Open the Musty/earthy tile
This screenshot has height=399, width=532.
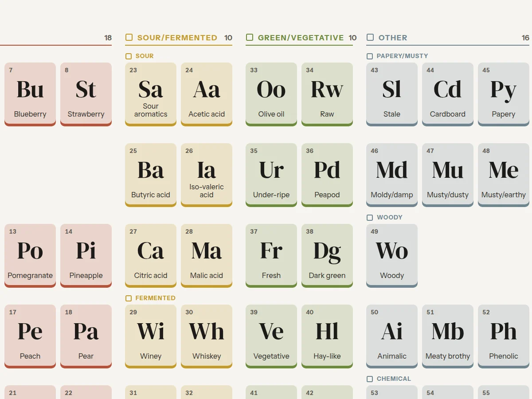504,175
